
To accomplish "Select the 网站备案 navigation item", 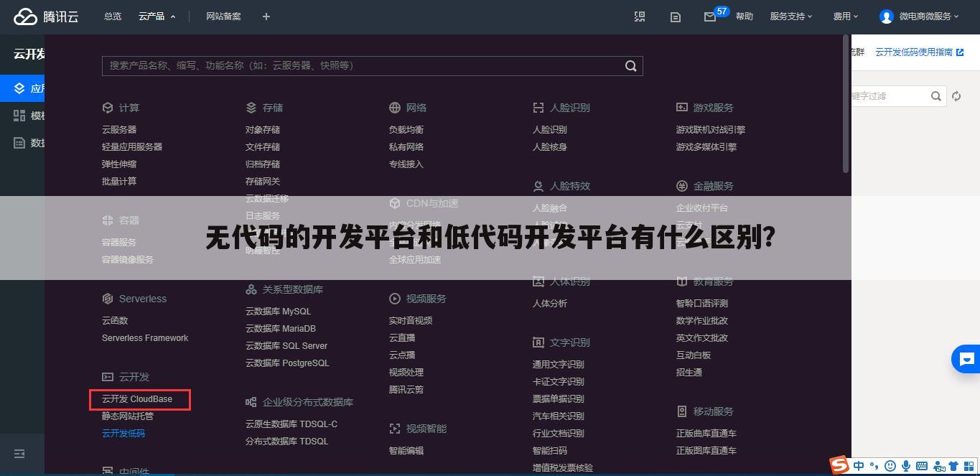I will (223, 16).
